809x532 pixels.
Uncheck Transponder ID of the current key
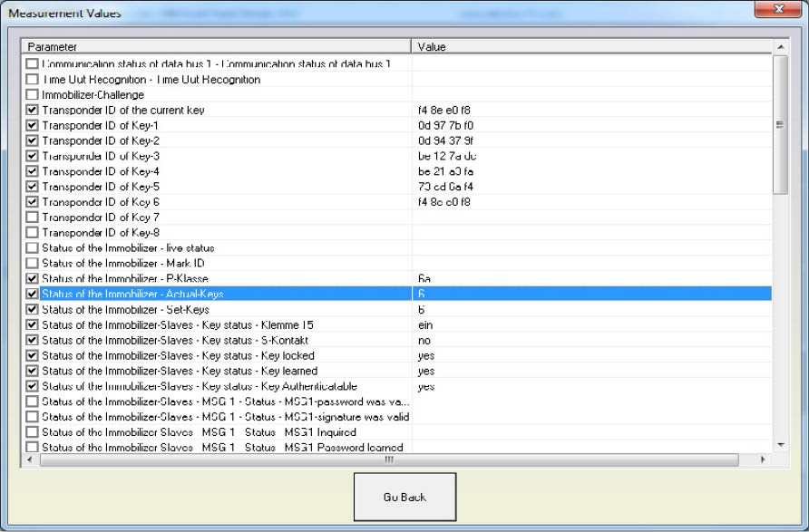(33, 111)
